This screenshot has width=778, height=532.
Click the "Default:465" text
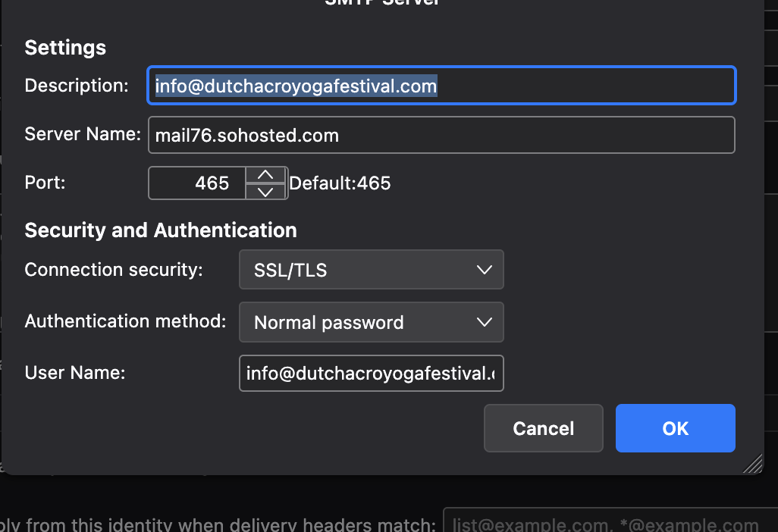point(340,183)
